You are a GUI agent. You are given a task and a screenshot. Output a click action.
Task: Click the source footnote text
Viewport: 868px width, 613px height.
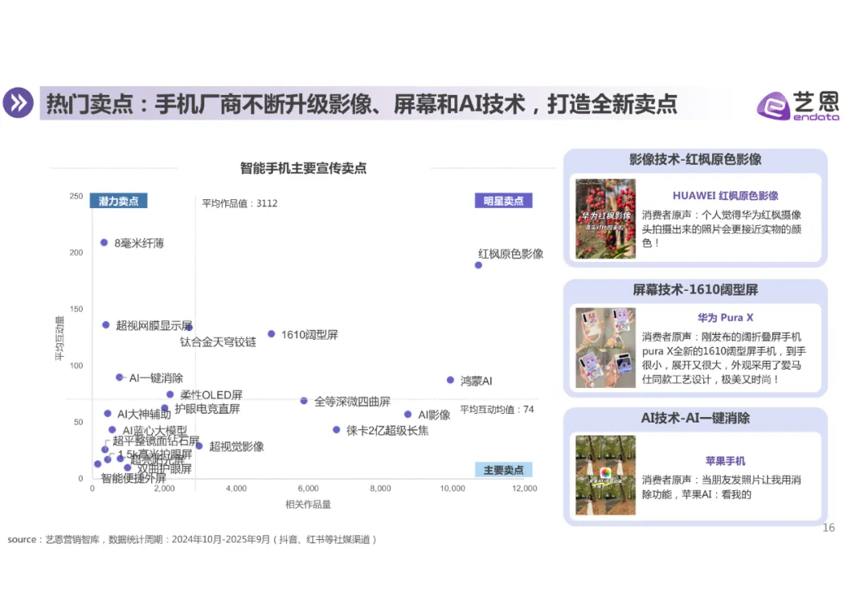192,539
